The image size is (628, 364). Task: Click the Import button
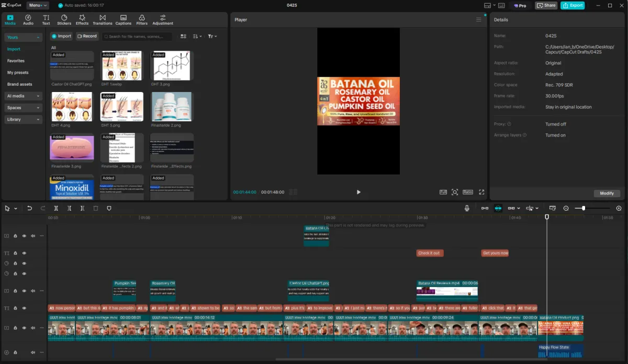click(61, 36)
